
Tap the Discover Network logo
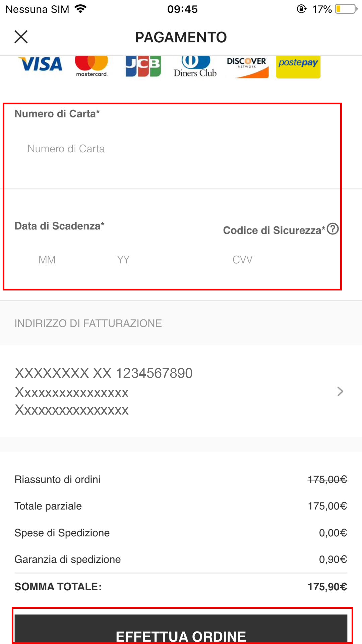point(247,67)
